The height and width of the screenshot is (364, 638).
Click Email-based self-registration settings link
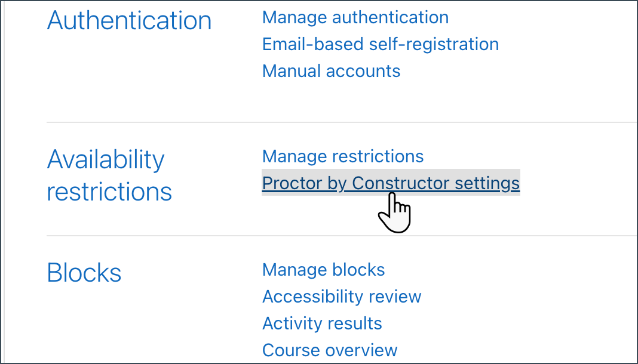coord(380,44)
